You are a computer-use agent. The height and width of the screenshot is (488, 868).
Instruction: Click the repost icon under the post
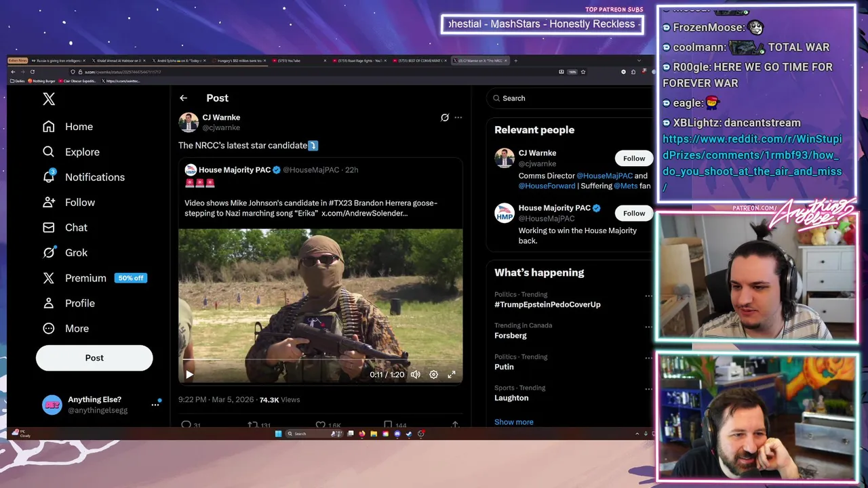click(x=252, y=425)
